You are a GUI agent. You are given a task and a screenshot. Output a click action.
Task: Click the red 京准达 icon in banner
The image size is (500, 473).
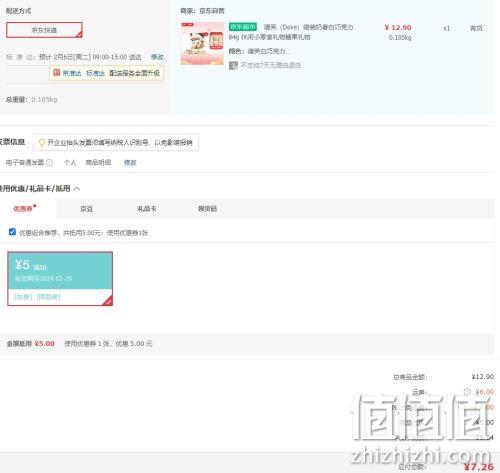point(57,73)
